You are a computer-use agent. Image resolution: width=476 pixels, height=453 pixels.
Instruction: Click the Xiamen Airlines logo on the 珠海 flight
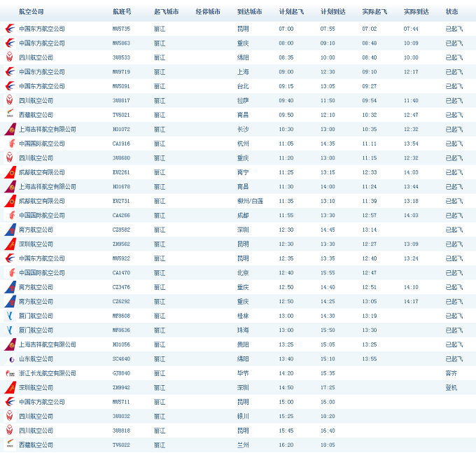[x=10, y=330]
